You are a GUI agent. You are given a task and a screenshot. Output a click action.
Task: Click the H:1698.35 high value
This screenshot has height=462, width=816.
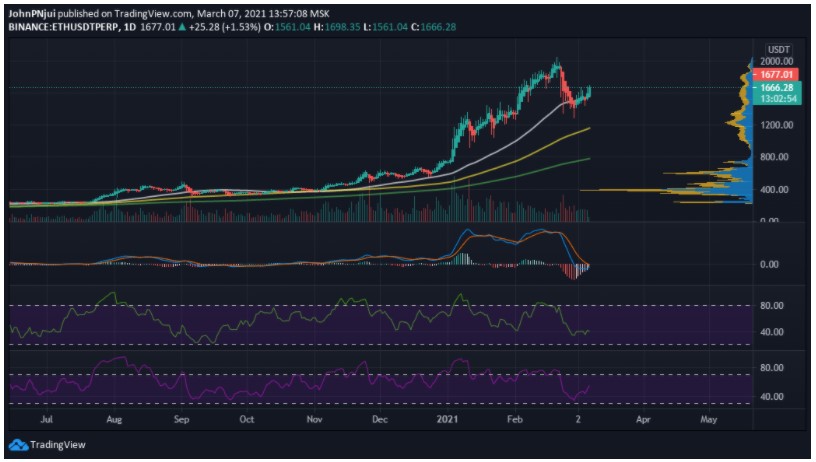[337, 27]
